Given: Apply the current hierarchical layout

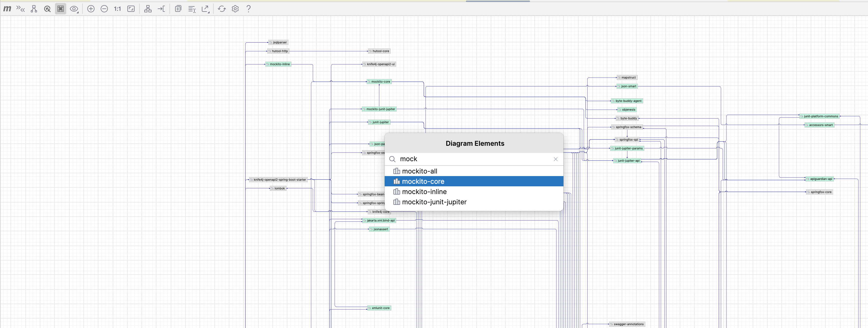Looking at the screenshot, I should [x=148, y=9].
